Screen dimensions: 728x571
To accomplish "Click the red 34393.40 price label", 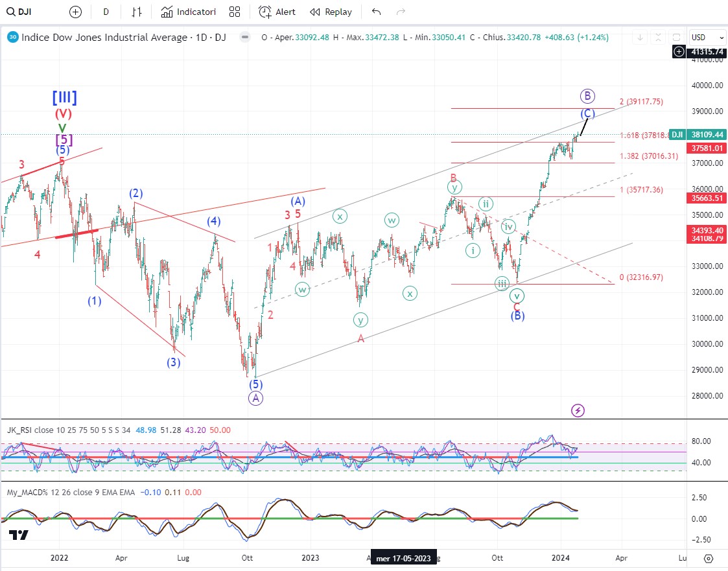I will point(707,230).
